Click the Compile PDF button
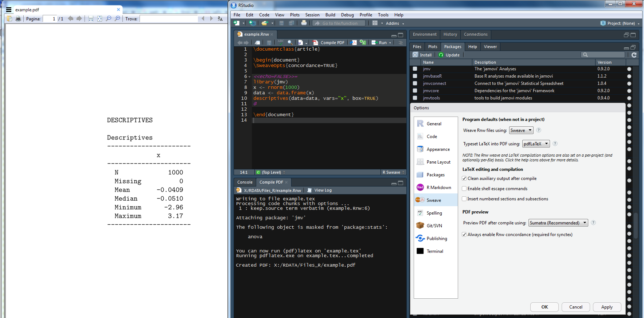This screenshot has height=318, width=644. pos(329,43)
